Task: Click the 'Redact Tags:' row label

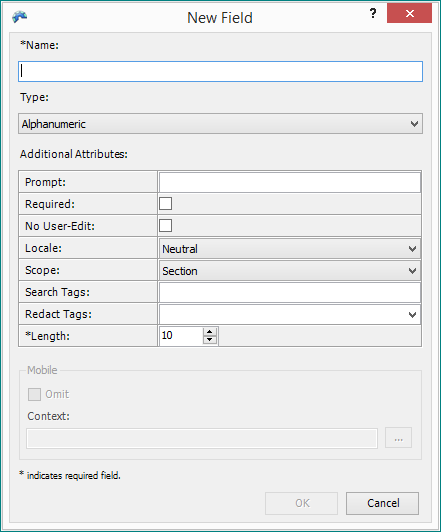Action: 58,314
